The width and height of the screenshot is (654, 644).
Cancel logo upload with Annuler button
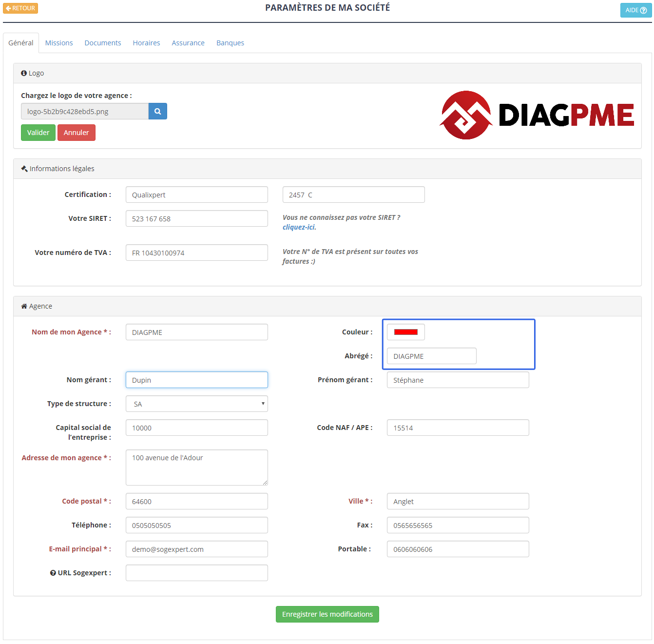(x=77, y=133)
